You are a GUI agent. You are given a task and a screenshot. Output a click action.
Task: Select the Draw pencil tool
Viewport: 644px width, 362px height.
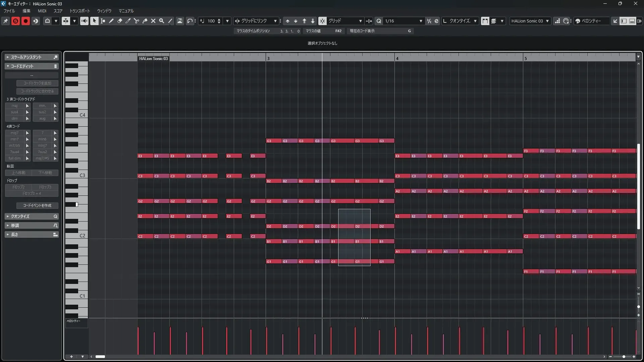click(111, 21)
